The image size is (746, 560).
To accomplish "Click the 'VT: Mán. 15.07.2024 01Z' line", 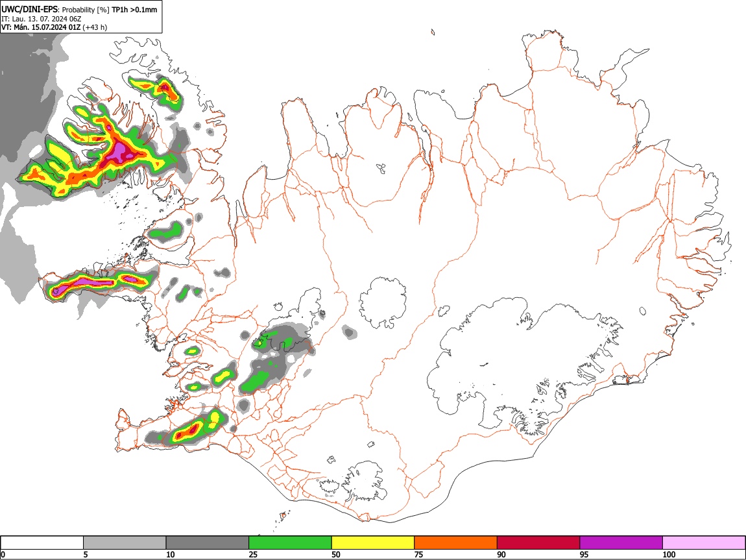I will pos(41,28).
